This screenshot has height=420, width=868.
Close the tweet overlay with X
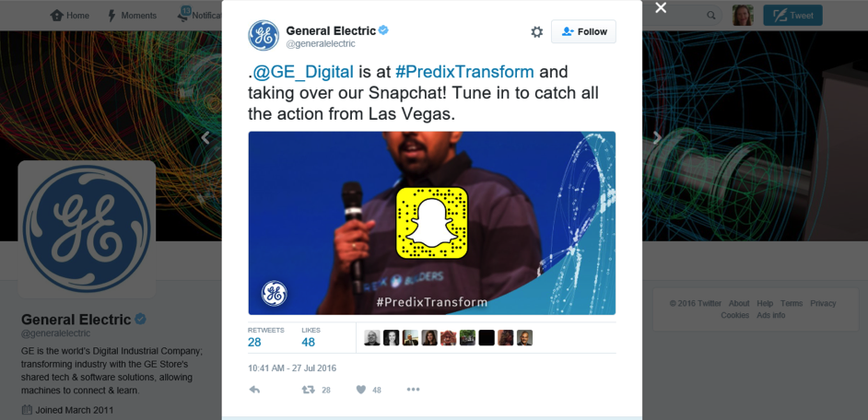[661, 7]
